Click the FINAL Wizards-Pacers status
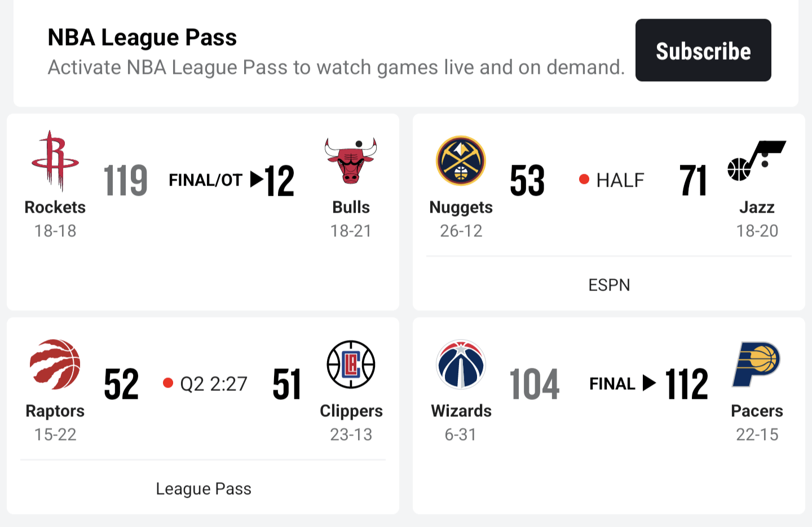This screenshot has width=812, height=527. pyautogui.click(x=612, y=384)
